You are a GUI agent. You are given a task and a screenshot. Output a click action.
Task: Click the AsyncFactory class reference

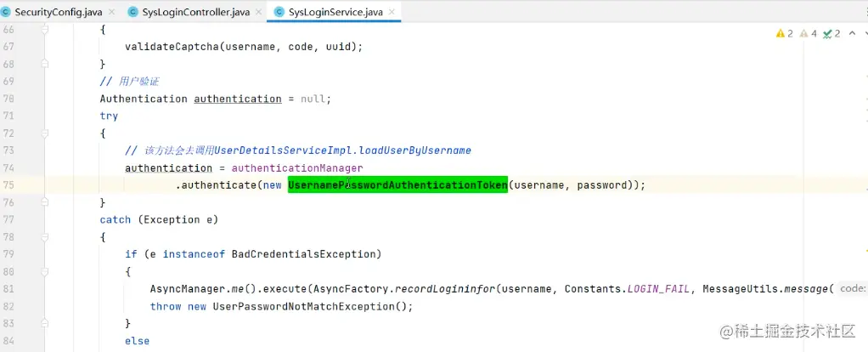click(x=351, y=289)
